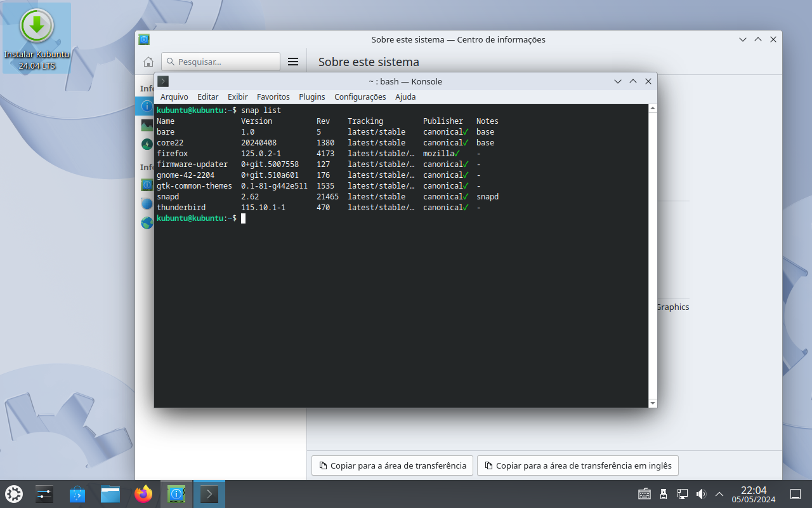The height and width of the screenshot is (508, 812).
Task: Open Discover software store from taskbar
Action: click(77, 493)
